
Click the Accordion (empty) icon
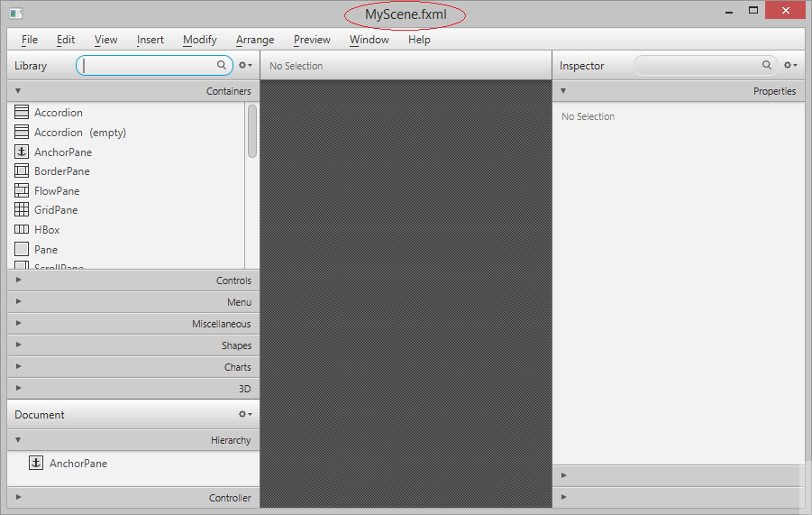[22, 132]
